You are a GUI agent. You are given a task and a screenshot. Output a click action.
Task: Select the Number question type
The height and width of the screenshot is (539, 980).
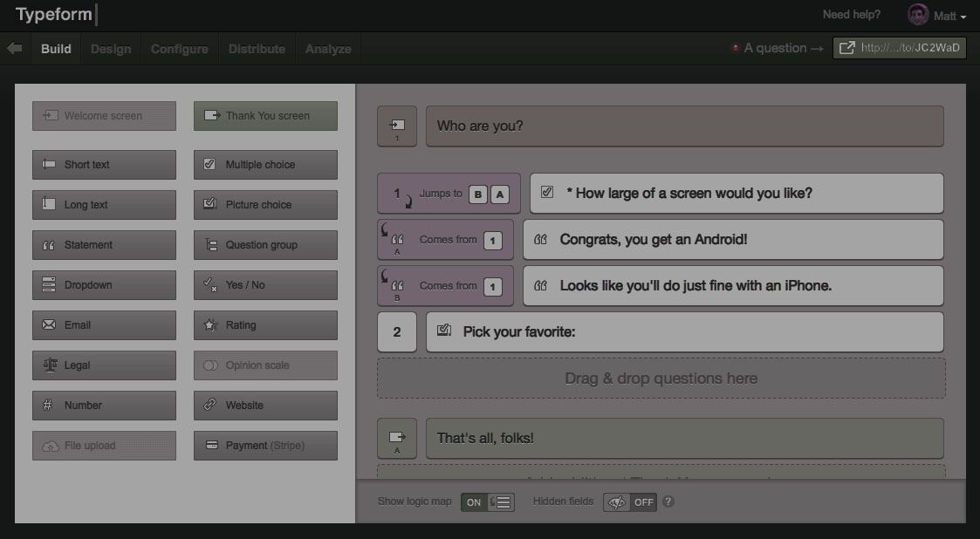pos(103,405)
